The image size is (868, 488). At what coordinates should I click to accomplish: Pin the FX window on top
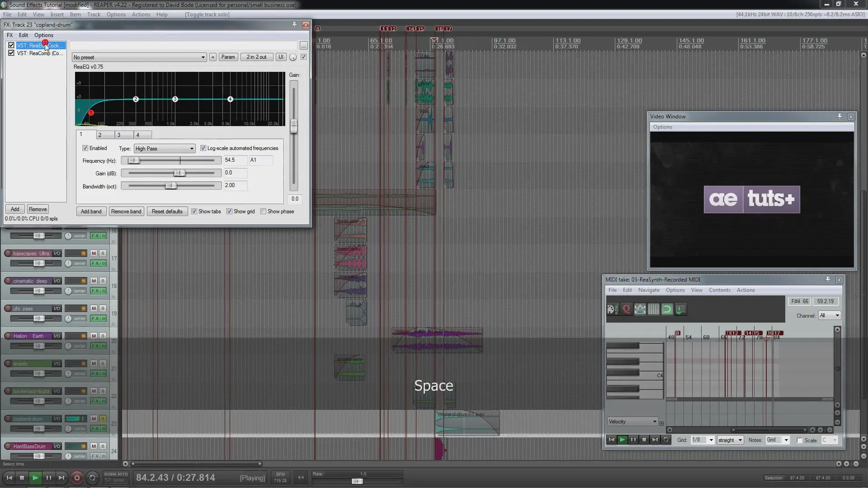[x=295, y=25]
